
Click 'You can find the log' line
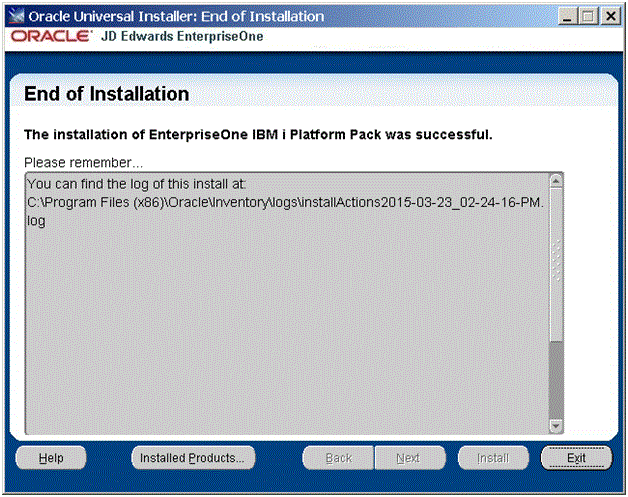click(136, 184)
